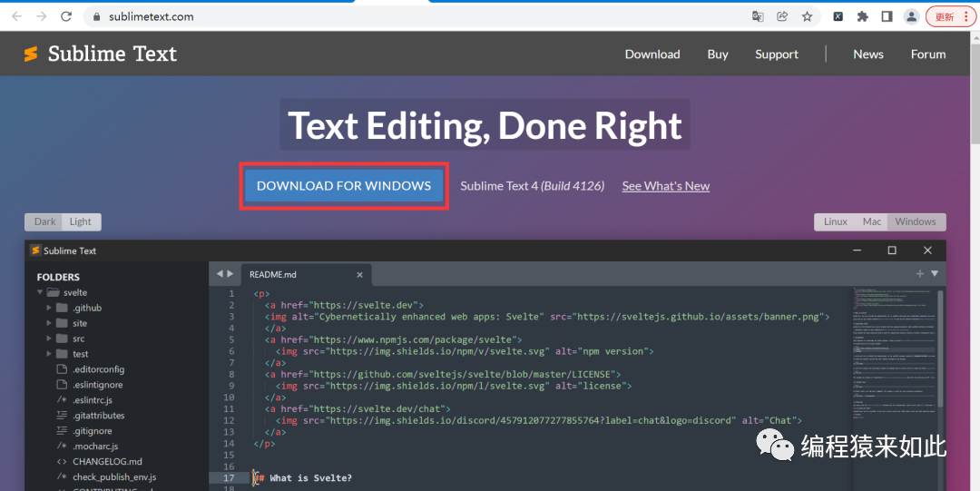This screenshot has width=980, height=491.
Task: Click the red 更新 update button
Action: [950, 17]
